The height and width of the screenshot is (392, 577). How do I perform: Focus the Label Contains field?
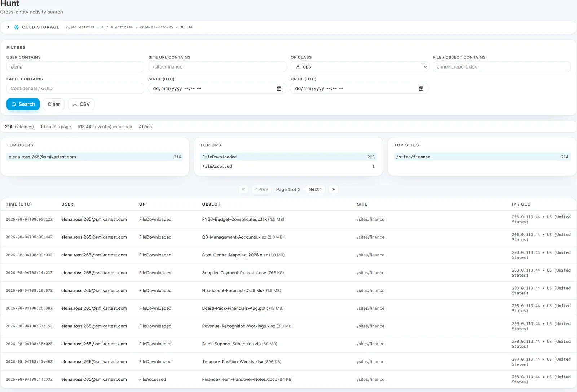pyautogui.click(x=75, y=88)
